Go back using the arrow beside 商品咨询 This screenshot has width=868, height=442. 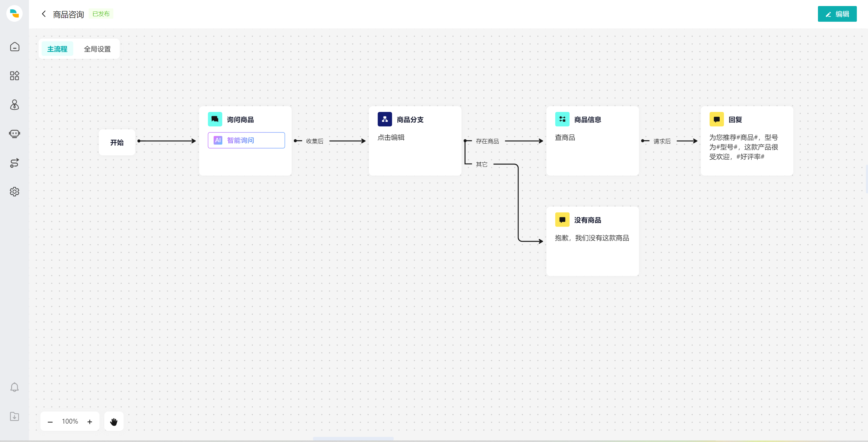43,14
